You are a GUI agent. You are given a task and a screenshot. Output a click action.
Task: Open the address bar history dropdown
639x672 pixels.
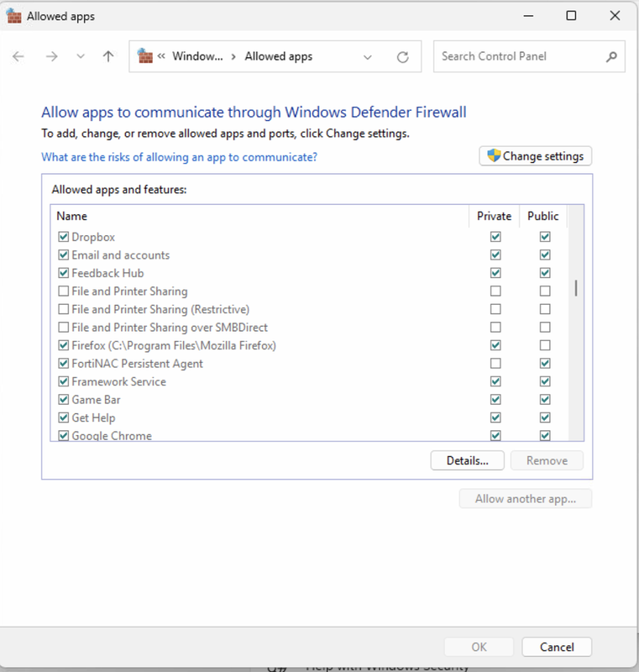pyautogui.click(x=368, y=56)
